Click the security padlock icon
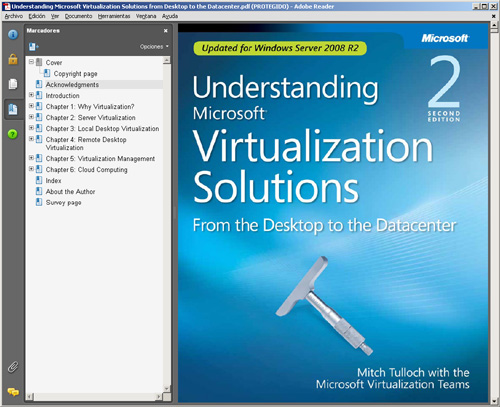Image resolution: width=500 pixels, height=407 pixels. click(x=13, y=59)
